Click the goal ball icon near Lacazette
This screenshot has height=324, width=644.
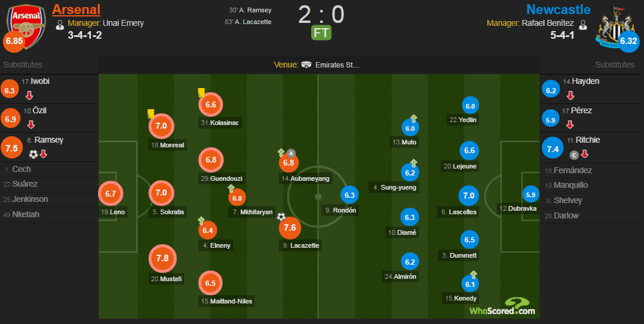(281, 217)
